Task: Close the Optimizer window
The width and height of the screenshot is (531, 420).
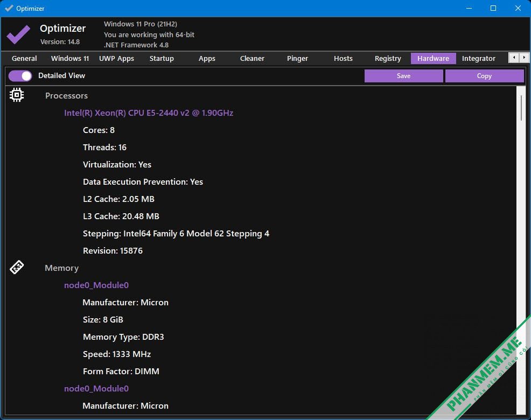Action: 518,8
